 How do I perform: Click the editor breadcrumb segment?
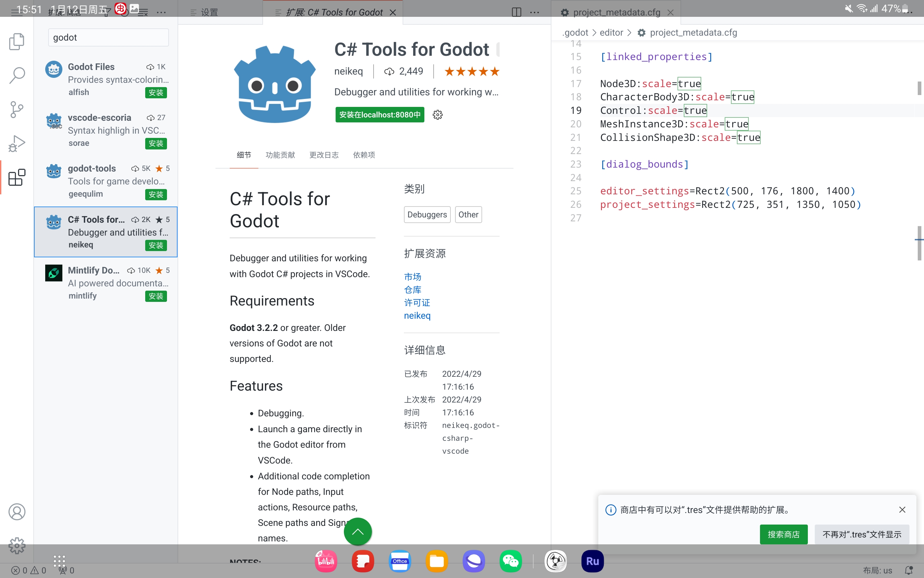pyautogui.click(x=611, y=32)
